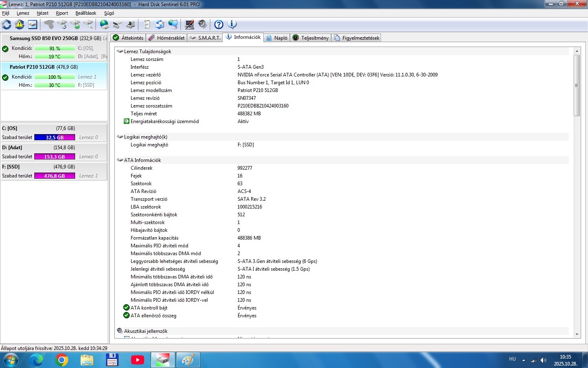This screenshot has height=368, width=588.
Task: Open File Explorer folder on the taskbar
Action: tap(87, 360)
